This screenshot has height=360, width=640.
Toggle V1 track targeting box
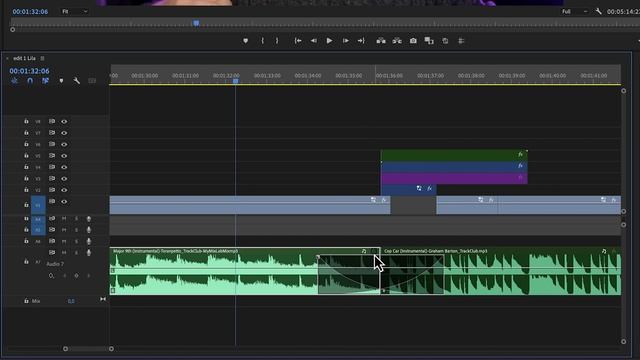coord(38,205)
